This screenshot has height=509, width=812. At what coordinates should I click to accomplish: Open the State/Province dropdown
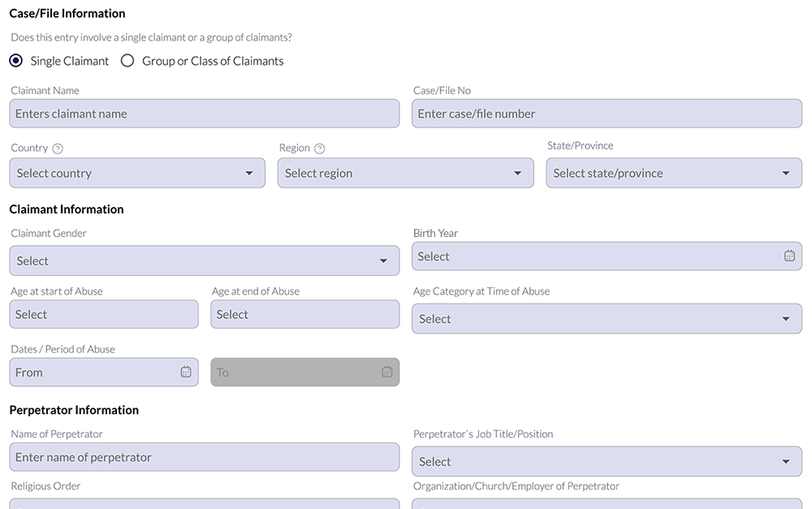[673, 173]
